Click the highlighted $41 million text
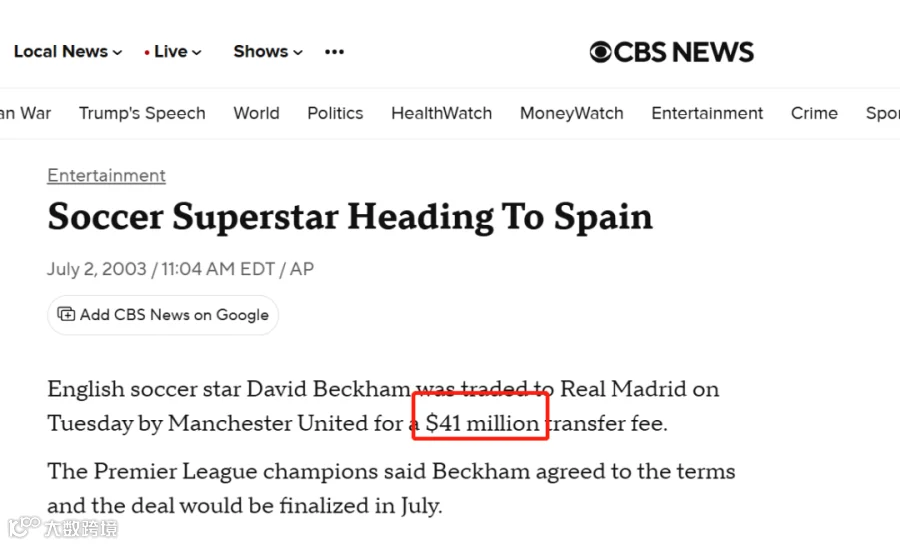 pyautogui.click(x=482, y=423)
